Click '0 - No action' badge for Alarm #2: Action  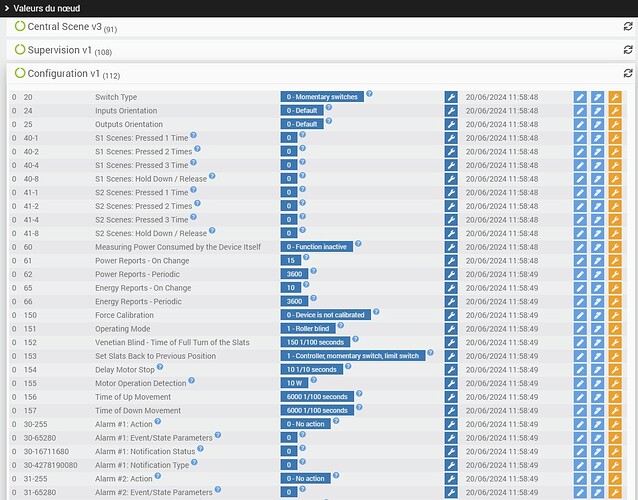click(x=305, y=479)
